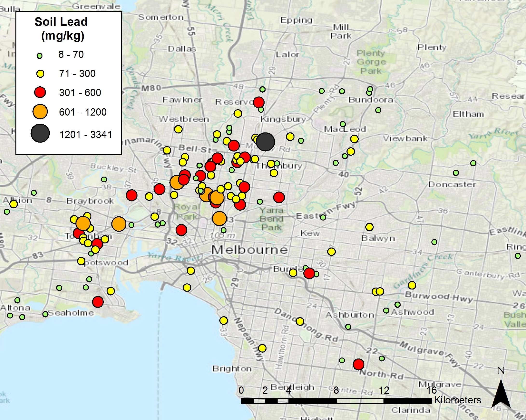Click the yellow marker above Westbreen label

click(x=178, y=129)
